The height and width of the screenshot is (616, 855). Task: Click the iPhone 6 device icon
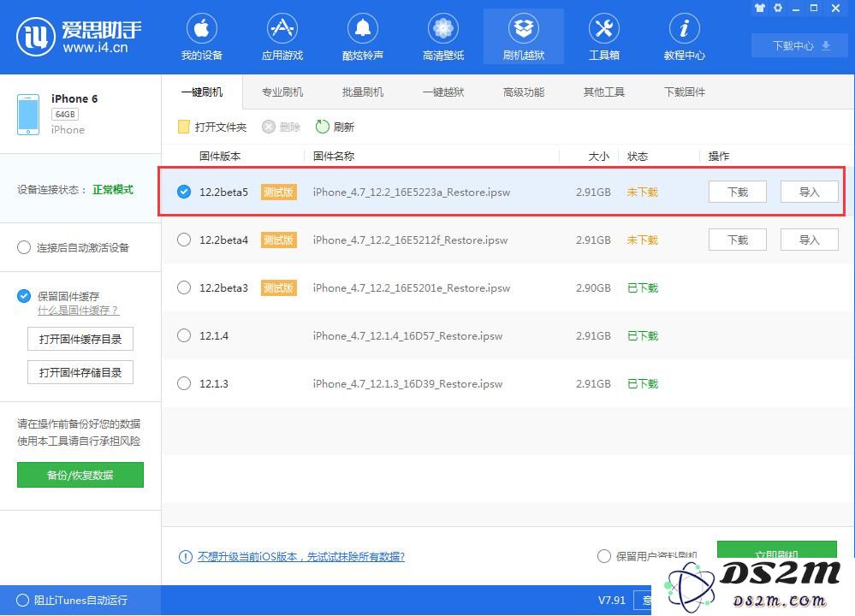(27, 115)
